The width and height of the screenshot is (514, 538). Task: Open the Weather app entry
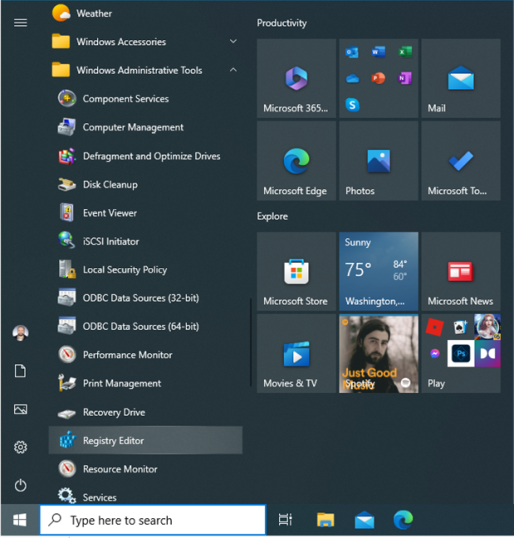[145, 13]
